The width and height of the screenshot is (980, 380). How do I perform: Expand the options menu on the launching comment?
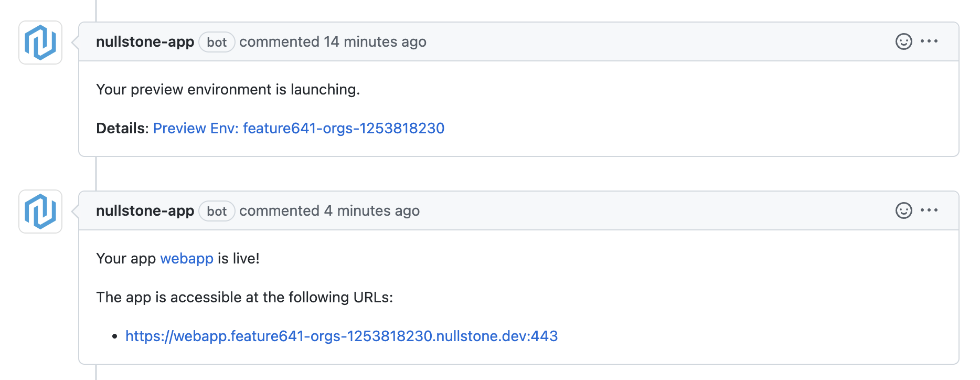tap(930, 41)
